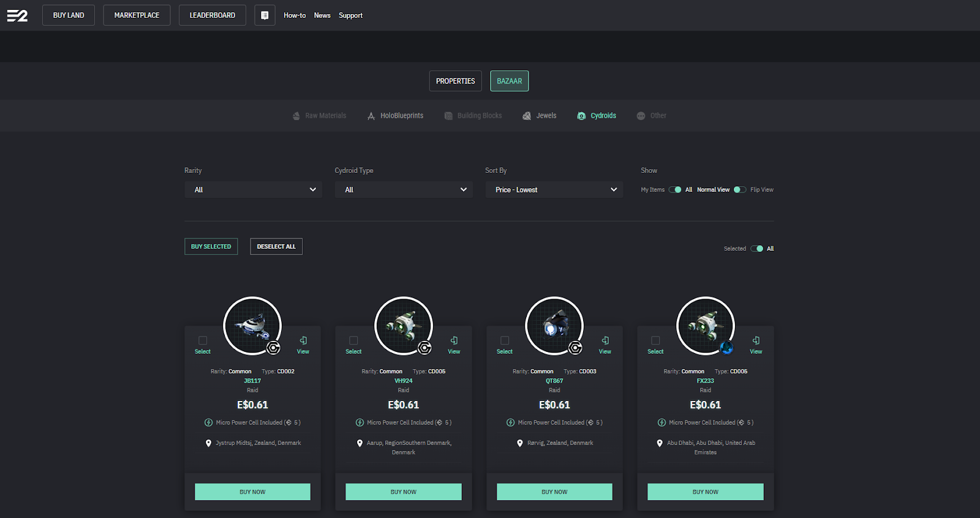Viewport: 980px width, 518px height.
Task: Open the Marketplace menu item
Action: [137, 15]
